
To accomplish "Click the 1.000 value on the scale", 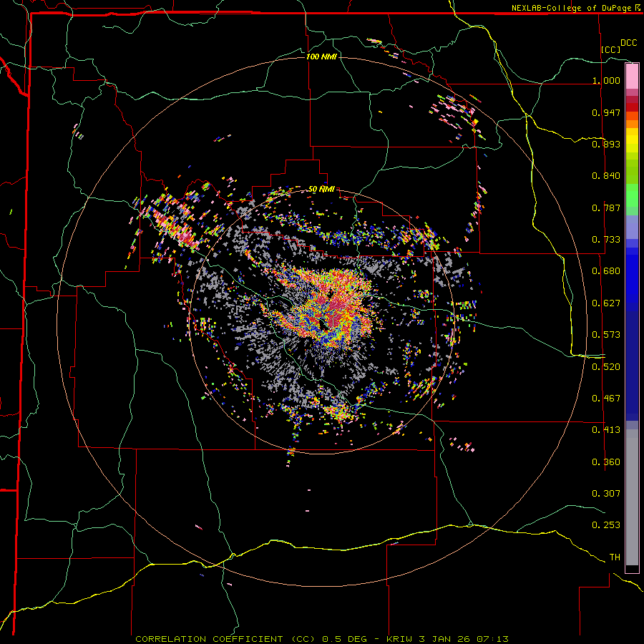I will (x=606, y=80).
